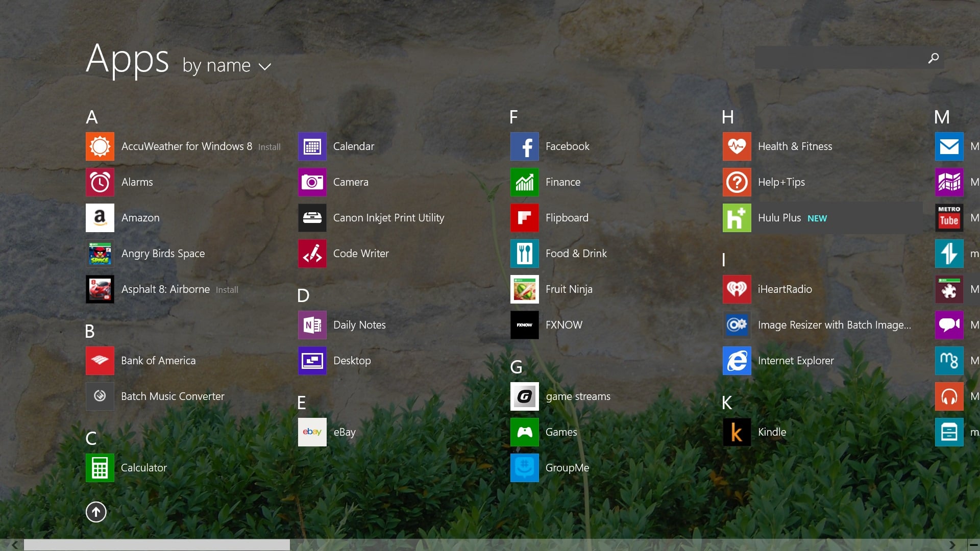The width and height of the screenshot is (980, 551).
Task: Launch the Code Writer icon
Action: click(312, 254)
